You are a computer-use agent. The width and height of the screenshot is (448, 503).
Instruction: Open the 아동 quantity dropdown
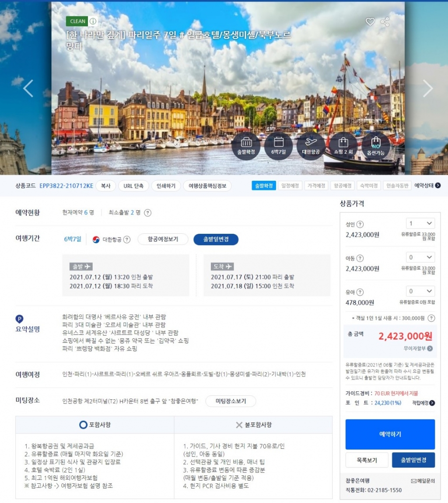[x=420, y=257]
